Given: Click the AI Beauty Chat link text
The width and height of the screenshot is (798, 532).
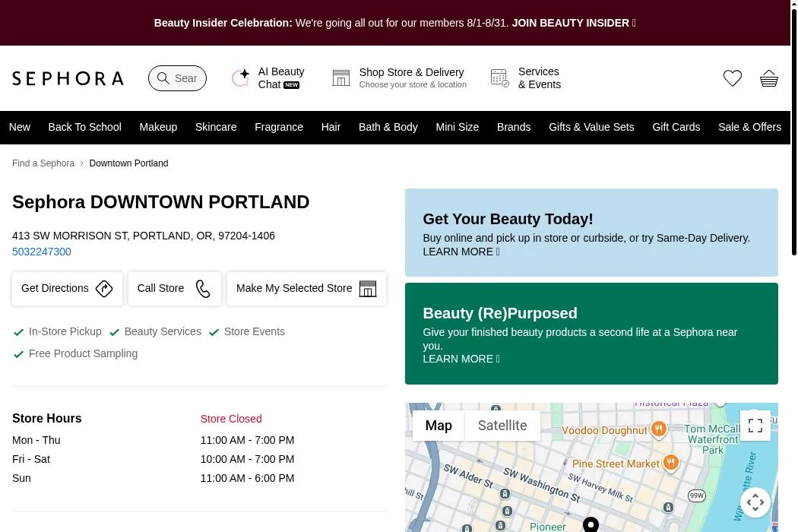Looking at the screenshot, I should pyautogui.click(x=281, y=78).
